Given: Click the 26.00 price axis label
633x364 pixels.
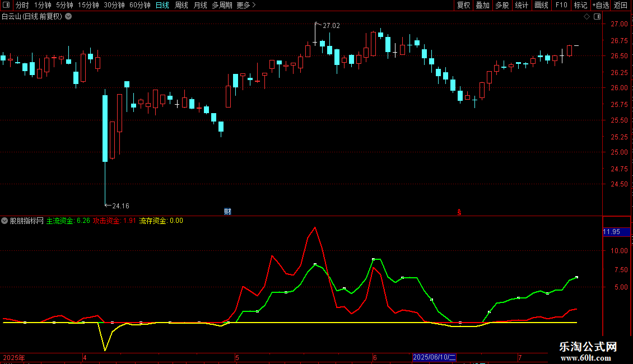Looking at the screenshot, I should [619, 87].
